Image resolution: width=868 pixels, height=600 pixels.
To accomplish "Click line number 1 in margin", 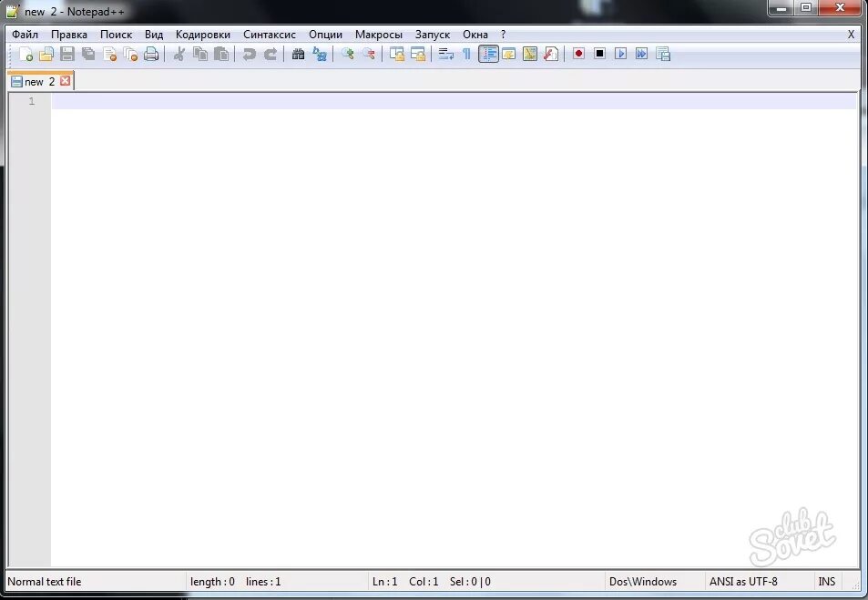I will tap(32, 101).
